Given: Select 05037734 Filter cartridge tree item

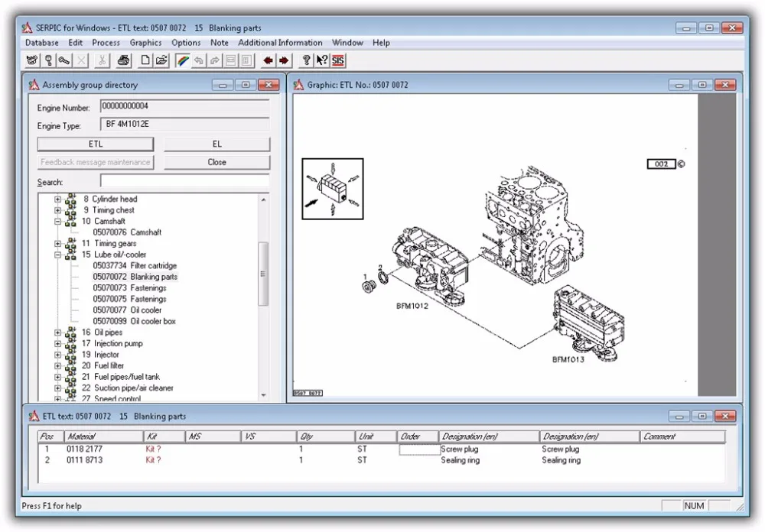Looking at the screenshot, I should coord(135,266).
